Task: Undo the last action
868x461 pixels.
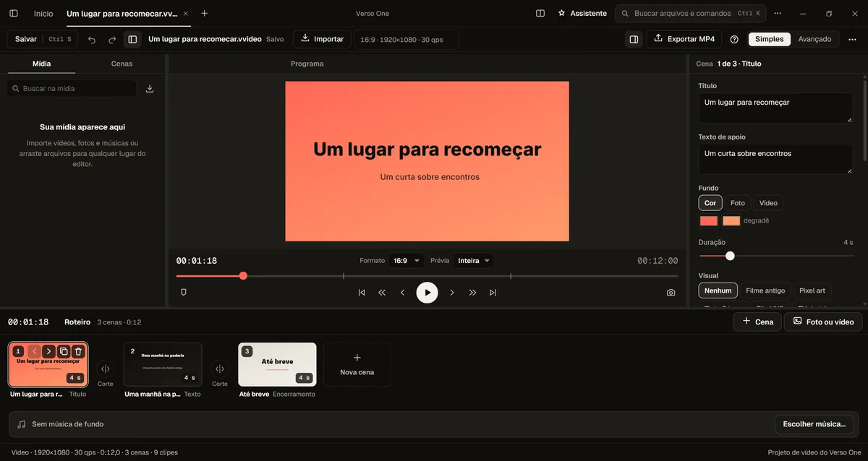Action: (x=92, y=39)
